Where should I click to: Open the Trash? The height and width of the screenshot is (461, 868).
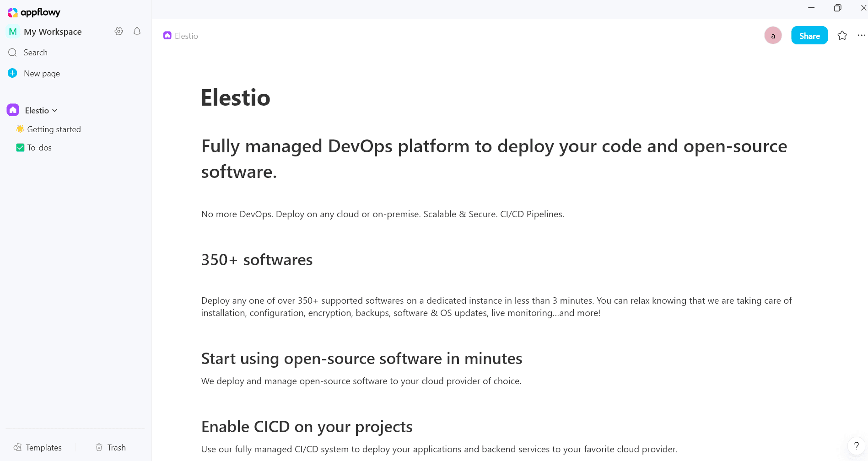110,447
